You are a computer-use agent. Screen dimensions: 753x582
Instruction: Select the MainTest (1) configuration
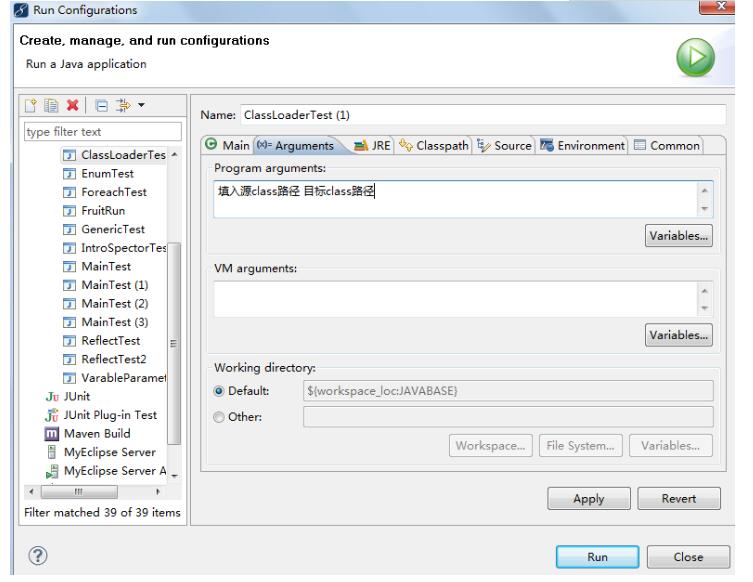coord(106,285)
